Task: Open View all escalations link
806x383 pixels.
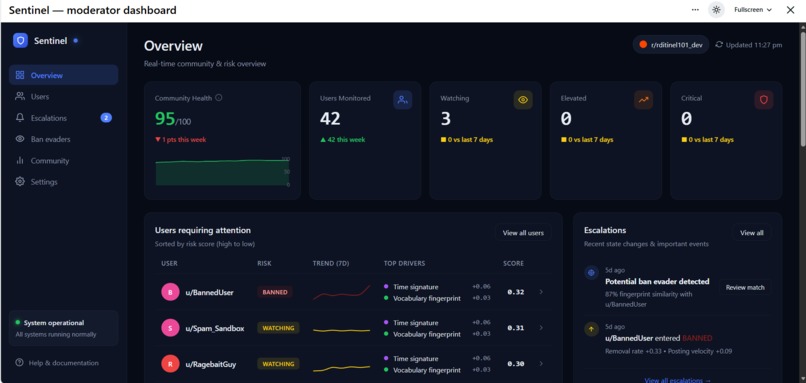Action: pos(677,380)
